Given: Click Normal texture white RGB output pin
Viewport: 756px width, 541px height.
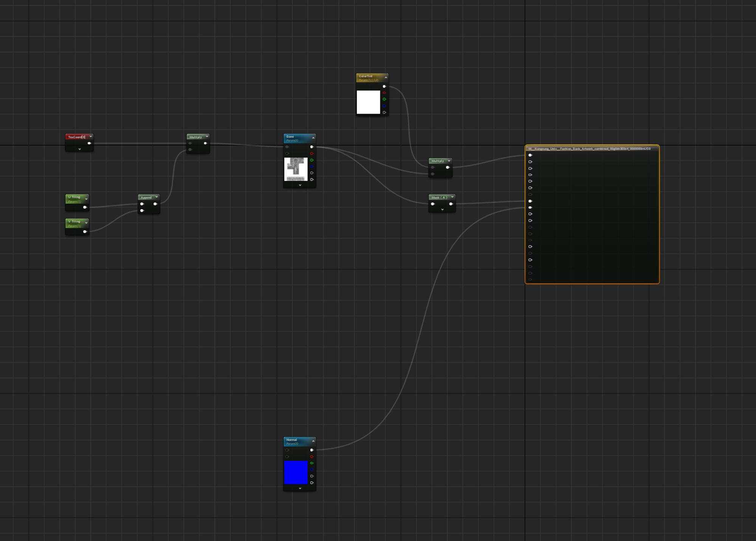Looking at the screenshot, I should coord(312,450).
